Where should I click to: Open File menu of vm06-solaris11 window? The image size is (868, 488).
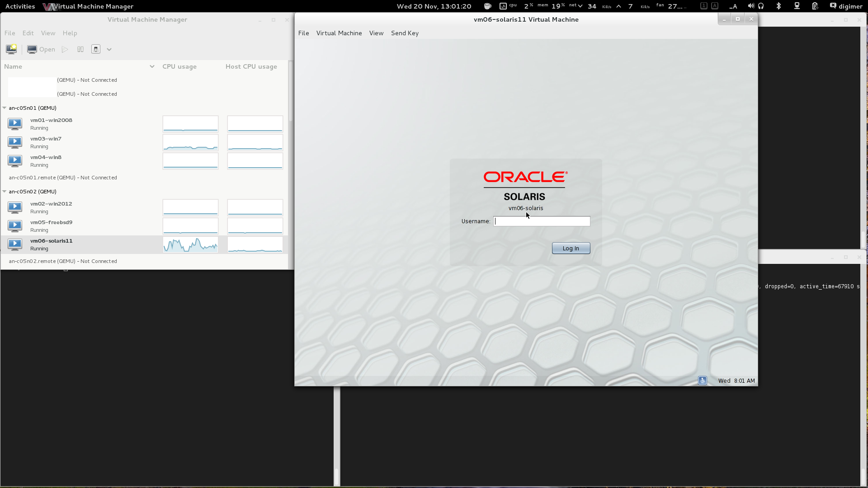tap(304, 33)
